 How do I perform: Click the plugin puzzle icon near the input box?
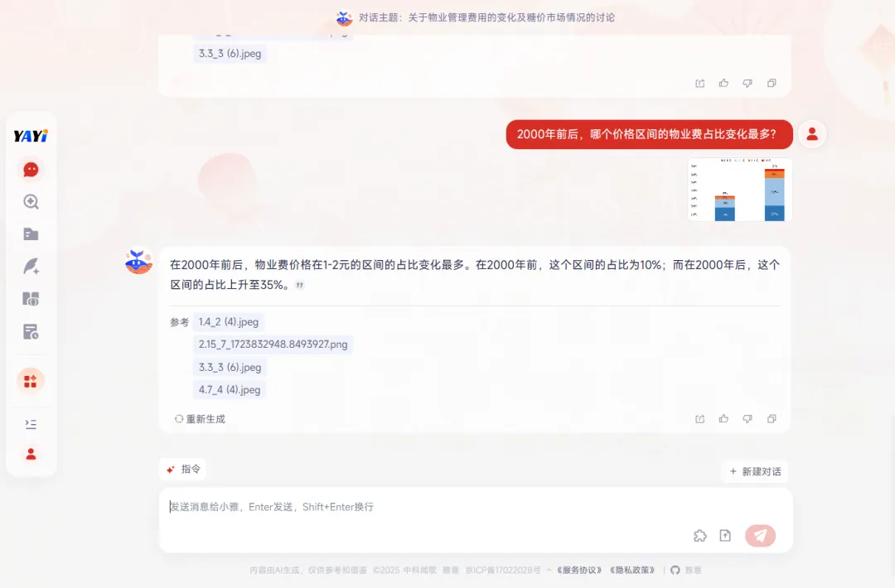(x=700, y=536)
